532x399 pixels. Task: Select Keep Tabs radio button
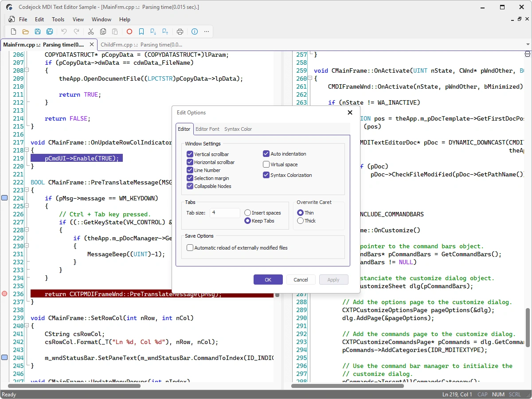(248, 221)
